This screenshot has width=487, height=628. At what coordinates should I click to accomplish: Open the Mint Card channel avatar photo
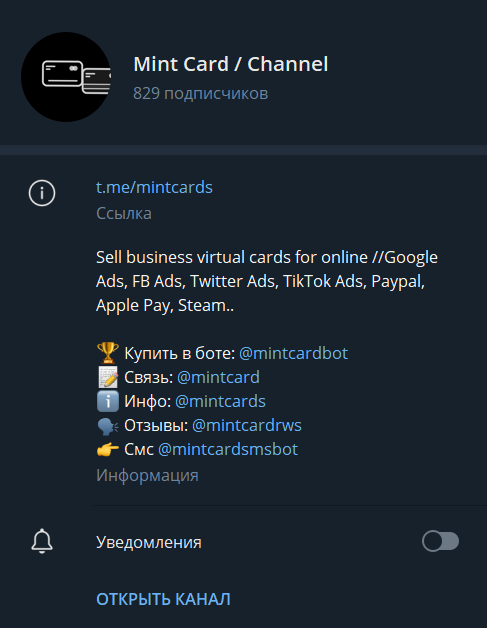coord(66,77)
